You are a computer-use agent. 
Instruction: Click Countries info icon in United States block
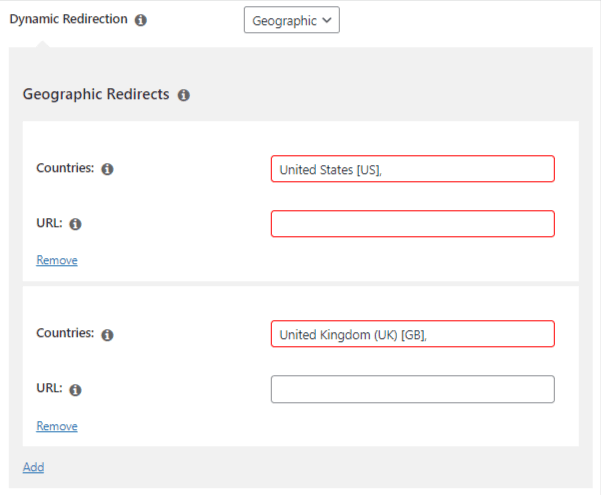coord(108,169)
